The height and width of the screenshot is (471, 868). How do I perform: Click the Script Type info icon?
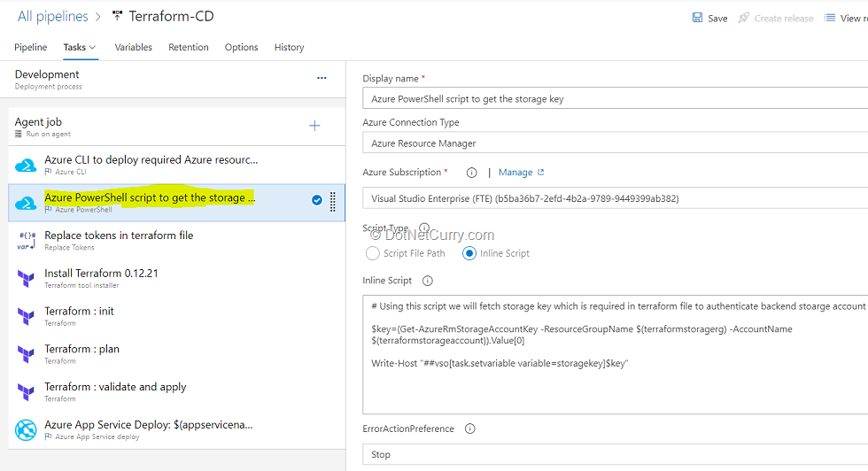(424, 228)
